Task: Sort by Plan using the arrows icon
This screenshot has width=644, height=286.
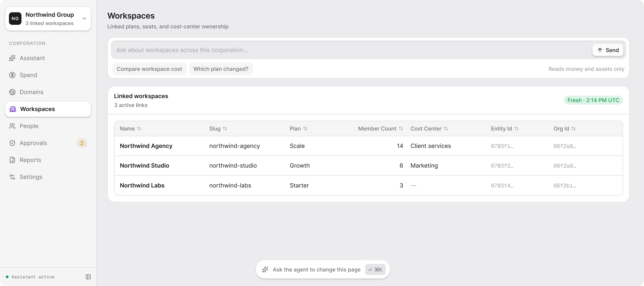Action: tap(305, 128)
